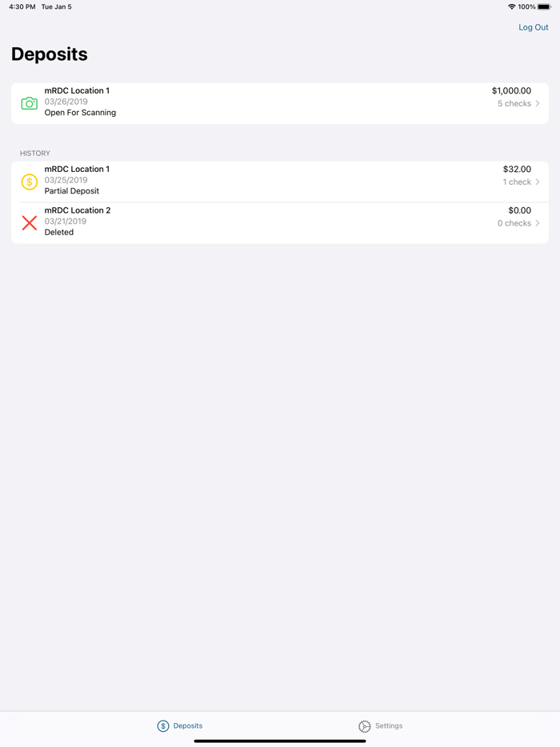Switch to the Deposits tab
The height and width of the screenshot is (747, 560).
[179, 725]
